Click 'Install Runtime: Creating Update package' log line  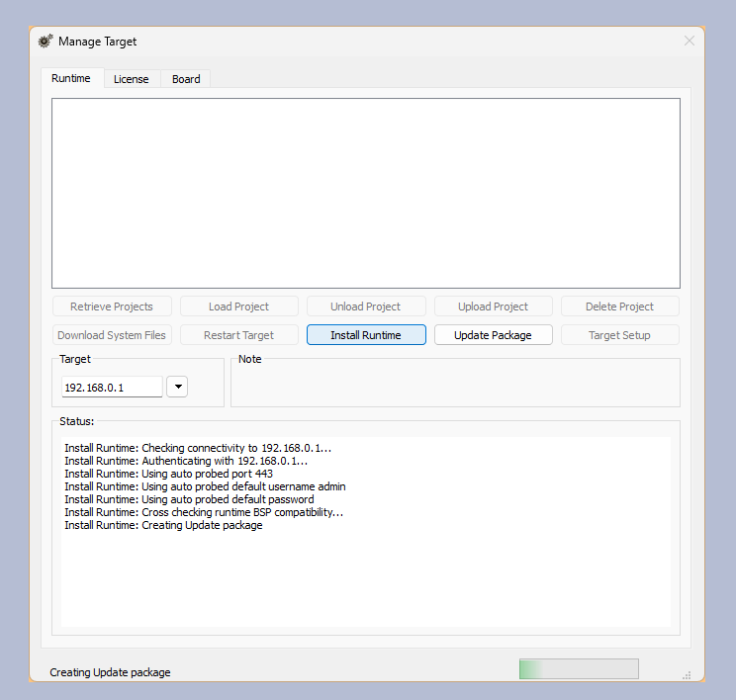tap(163, 525)
